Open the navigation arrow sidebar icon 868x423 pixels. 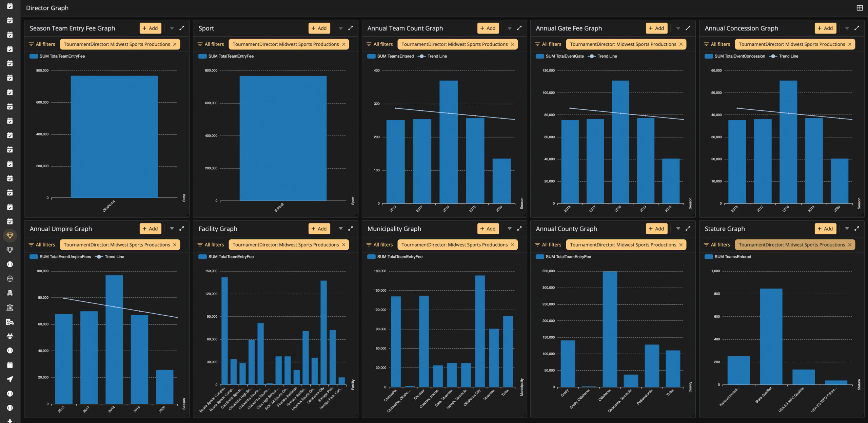point(10,379)
